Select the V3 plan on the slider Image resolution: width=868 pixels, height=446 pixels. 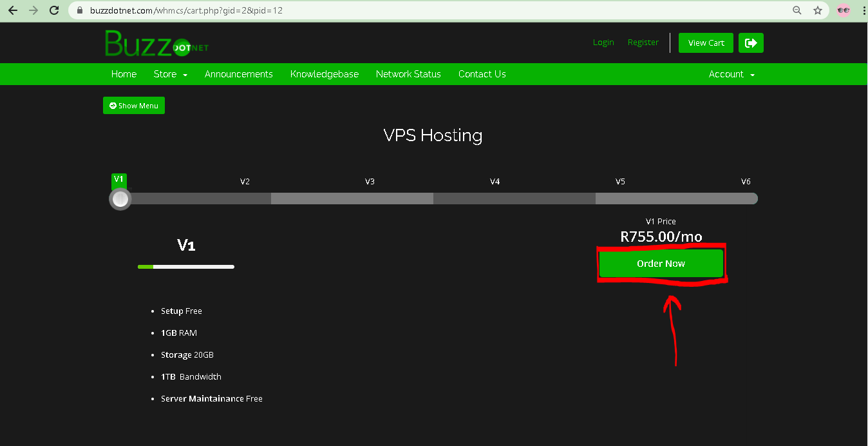click(370, 182)
